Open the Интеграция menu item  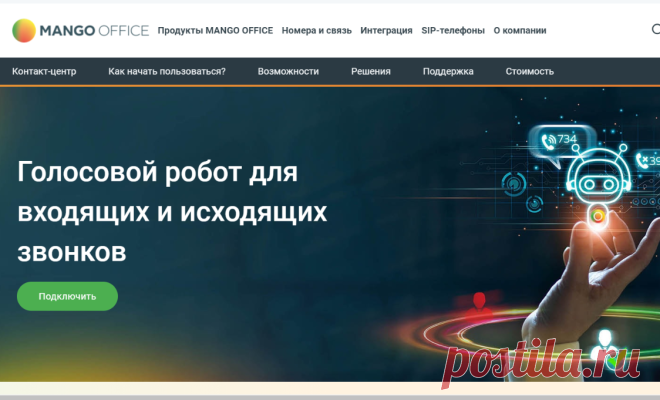tap(386, 30)
